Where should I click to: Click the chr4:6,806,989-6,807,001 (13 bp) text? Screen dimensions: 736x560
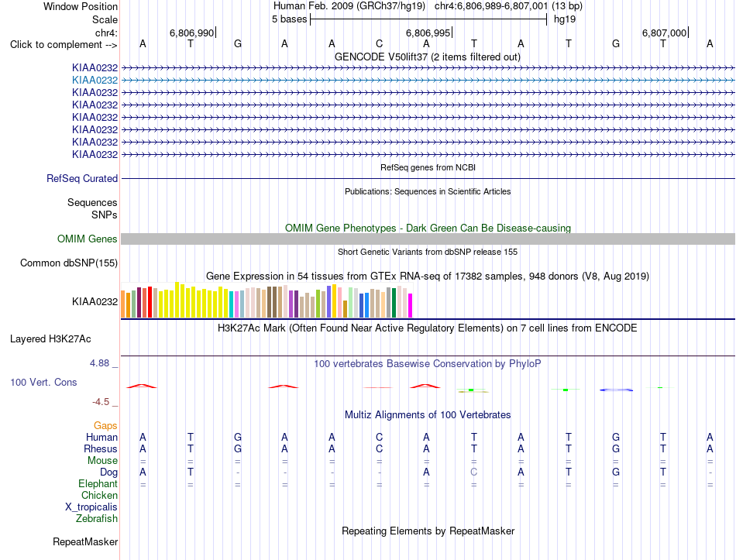coord(508,6)
